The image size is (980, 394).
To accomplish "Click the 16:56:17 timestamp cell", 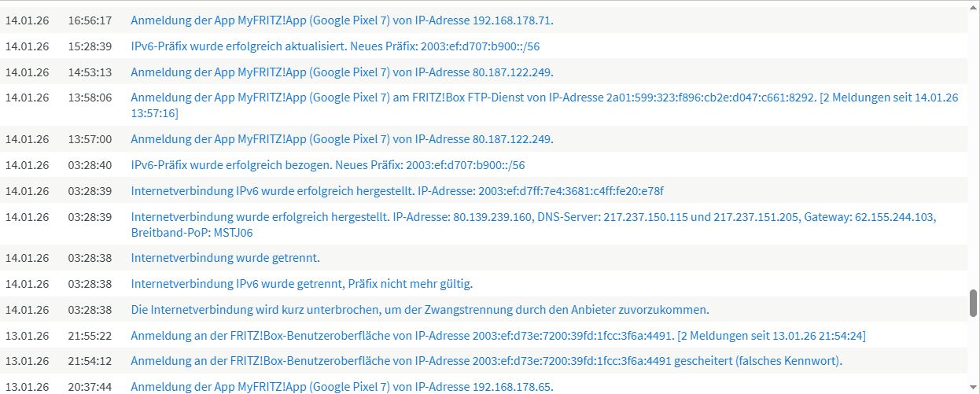I will click(90, 20).
